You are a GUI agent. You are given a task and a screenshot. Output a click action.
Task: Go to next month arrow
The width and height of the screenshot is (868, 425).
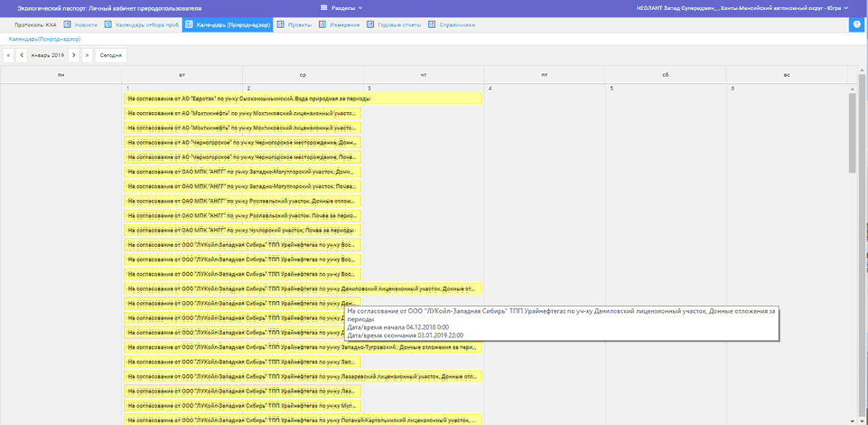[74, 55]
